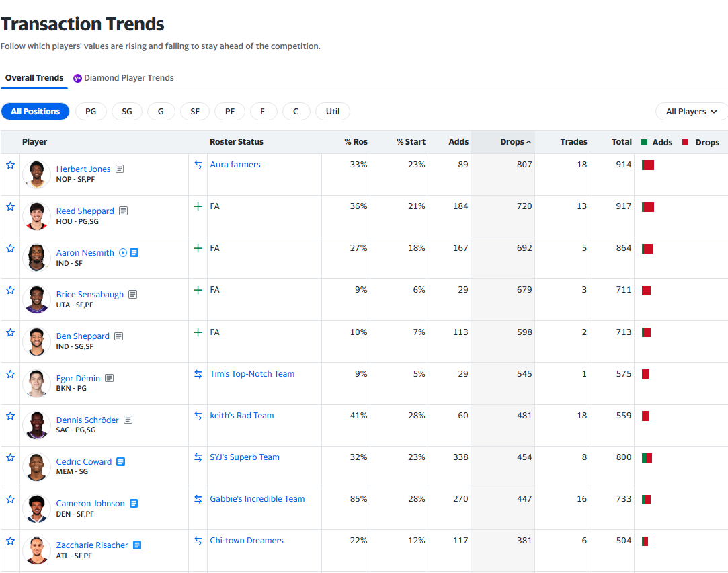Click trade icon beside Dennis Schröder
The width and height of the screenshot is (728, 573).
[x=198, y=416]
